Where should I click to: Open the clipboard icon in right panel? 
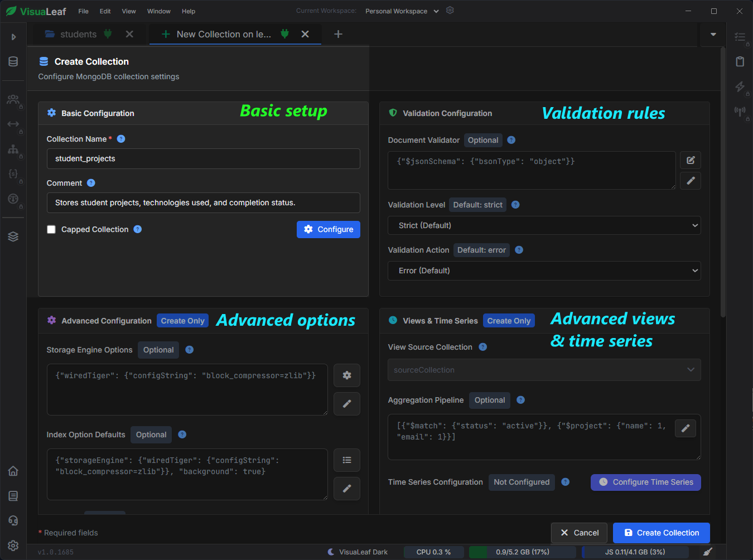[x=740, y=61]
